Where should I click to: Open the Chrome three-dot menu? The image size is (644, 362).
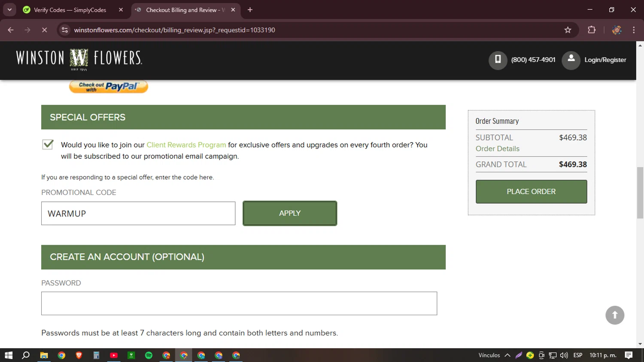coord(634,30)
